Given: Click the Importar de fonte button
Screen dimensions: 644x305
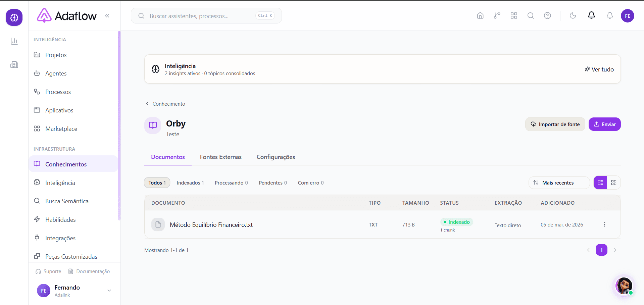Looking at the screenshot, I should pyautogui.click(x=555, y=124).
